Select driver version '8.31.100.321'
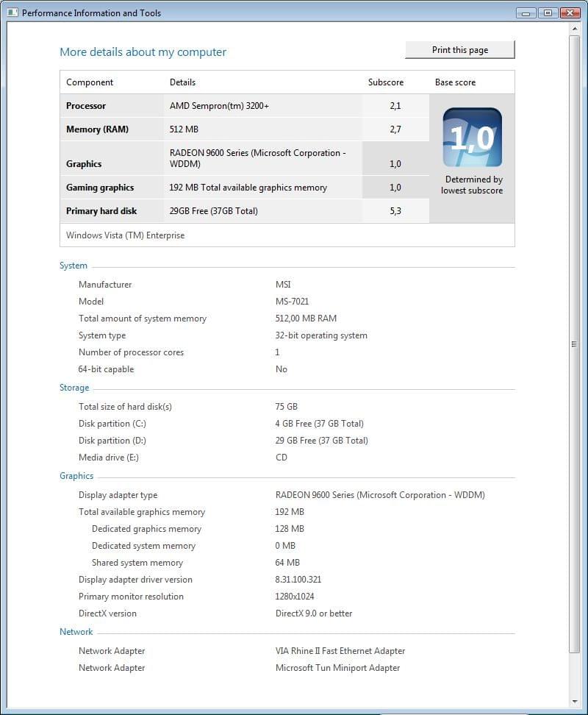The width and height of the screenshot is (588, 715). pos(298,579)
